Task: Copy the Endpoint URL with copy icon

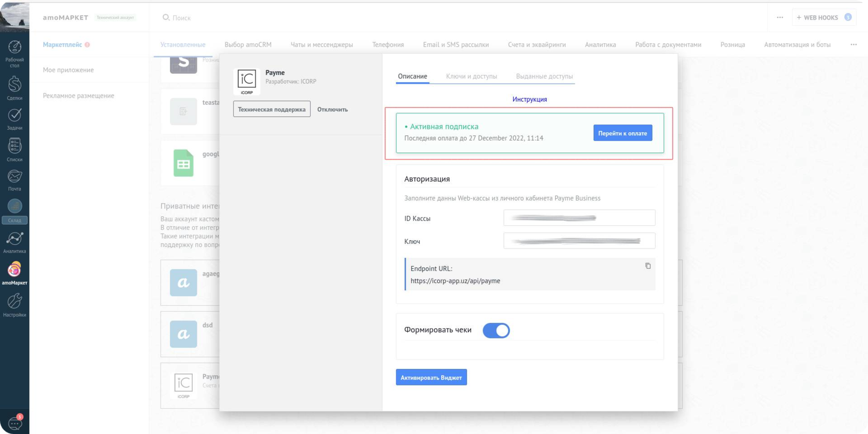Action: click(648, 266)
